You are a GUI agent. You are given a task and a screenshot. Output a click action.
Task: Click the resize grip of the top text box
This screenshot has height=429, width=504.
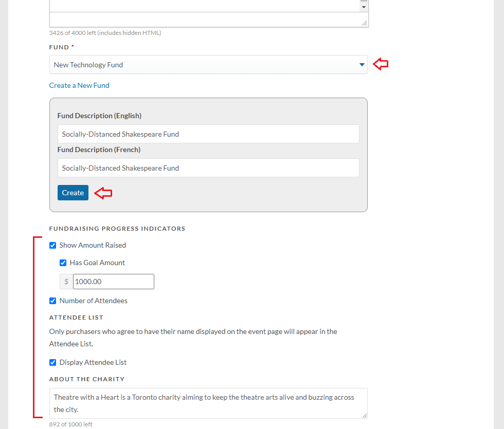365,23
